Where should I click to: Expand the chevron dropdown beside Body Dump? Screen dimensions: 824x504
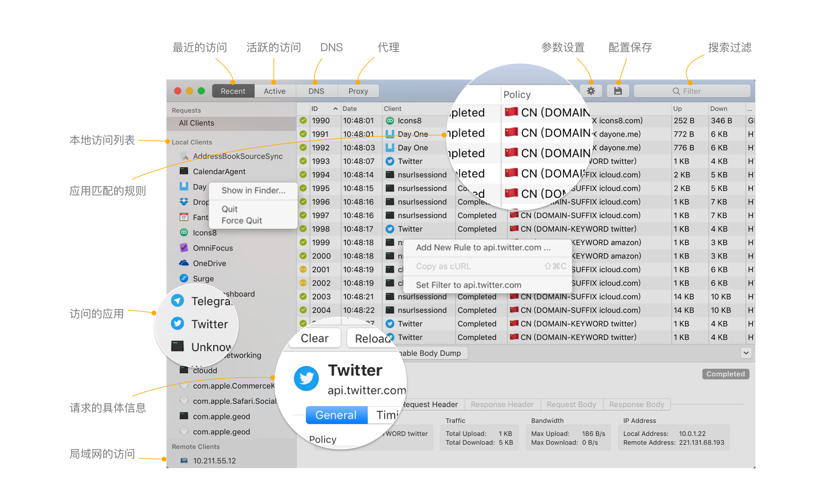pyautogui.click(x=746, y=353)
